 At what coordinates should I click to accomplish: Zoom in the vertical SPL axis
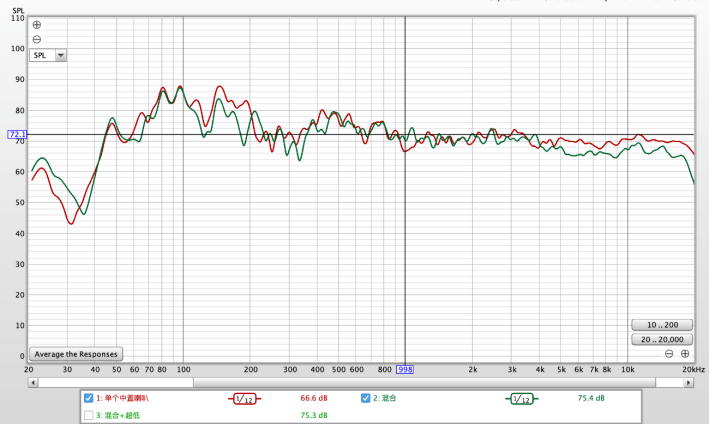(37, 24)
